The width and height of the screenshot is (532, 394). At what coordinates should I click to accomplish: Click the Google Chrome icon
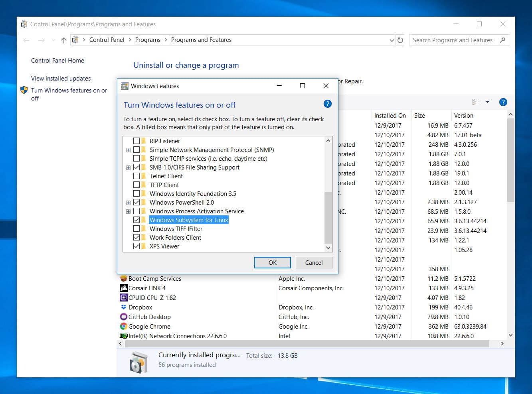point(124,326)
